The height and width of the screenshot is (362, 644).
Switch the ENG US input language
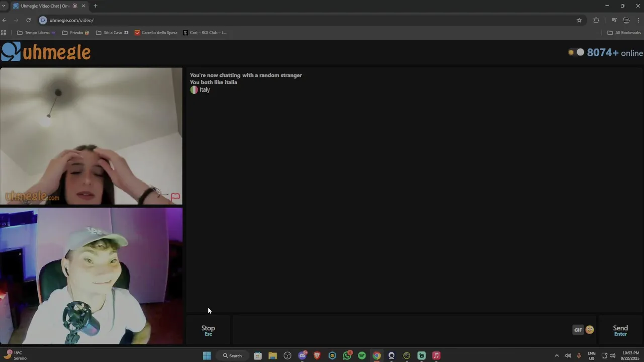point(592,356)
